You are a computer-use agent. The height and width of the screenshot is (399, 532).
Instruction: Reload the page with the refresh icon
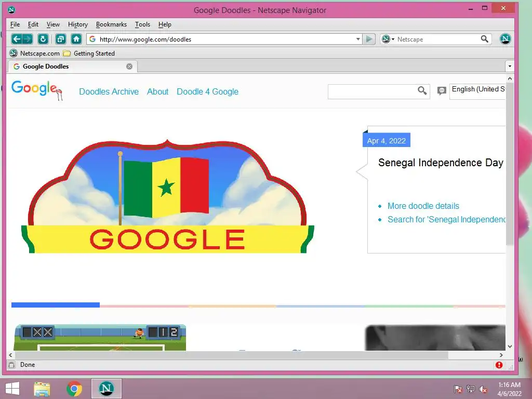click(43, 39)
